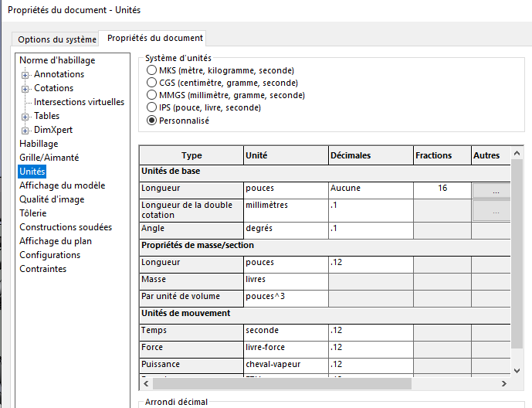Change the base Longueur unit cell 'pouces'

tap(286, 190)
